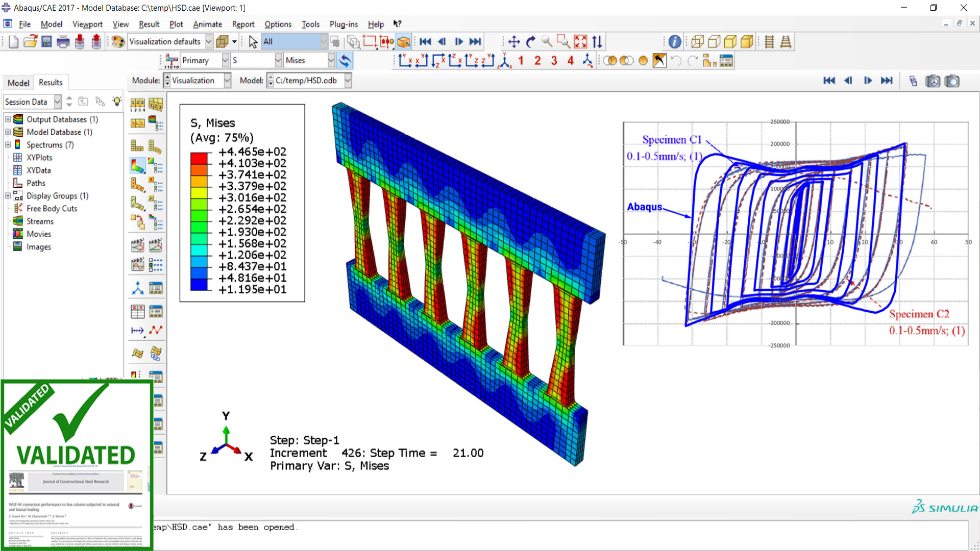Select Paths in the results tree
980x551 pixels.
36,183
